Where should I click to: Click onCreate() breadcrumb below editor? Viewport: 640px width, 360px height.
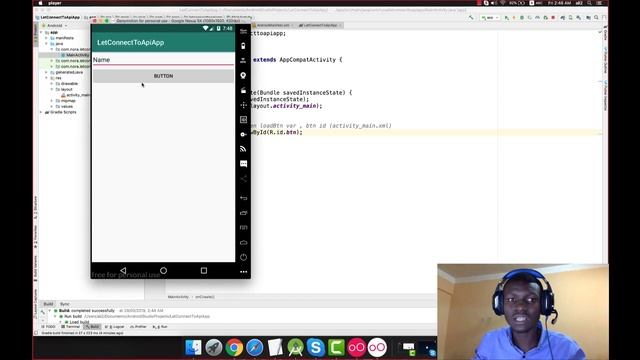click(205, 297)
